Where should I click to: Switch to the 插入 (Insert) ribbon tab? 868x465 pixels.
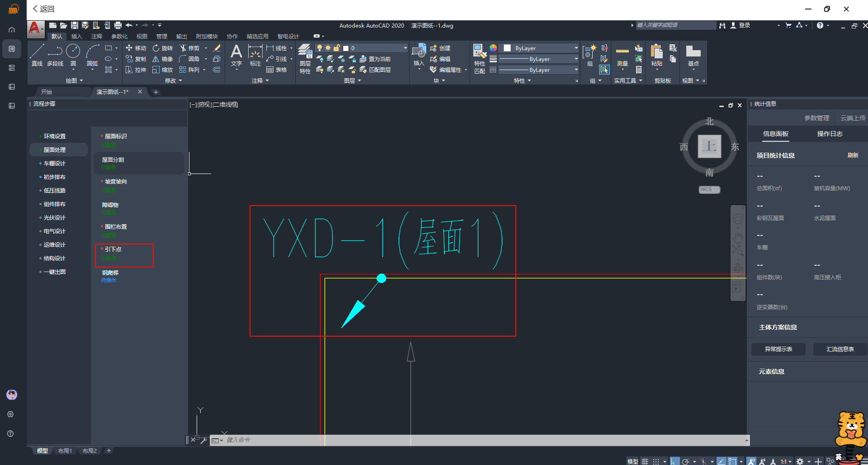76,36
